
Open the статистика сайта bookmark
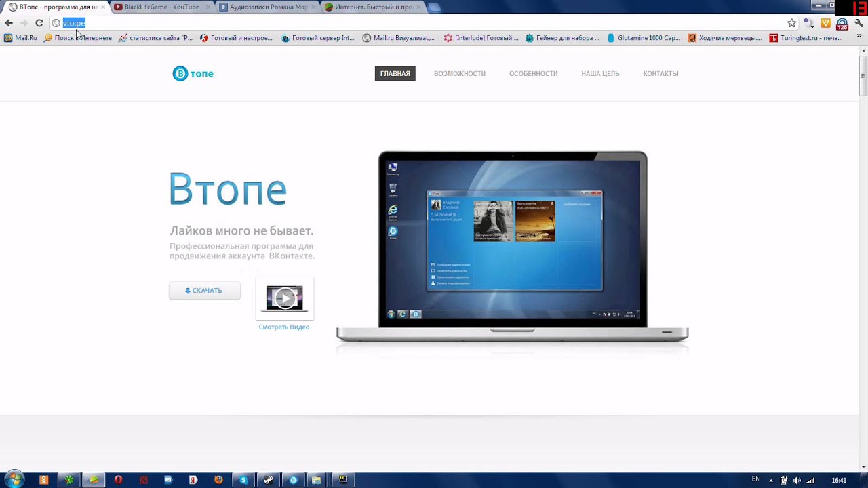click(x=155, y=38)
